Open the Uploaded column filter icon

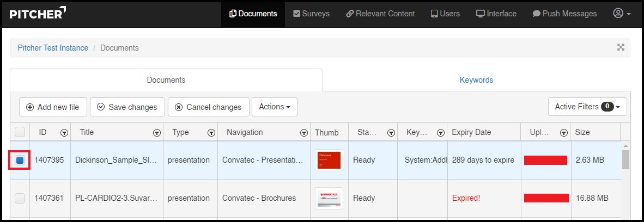(x=563, y=132)
